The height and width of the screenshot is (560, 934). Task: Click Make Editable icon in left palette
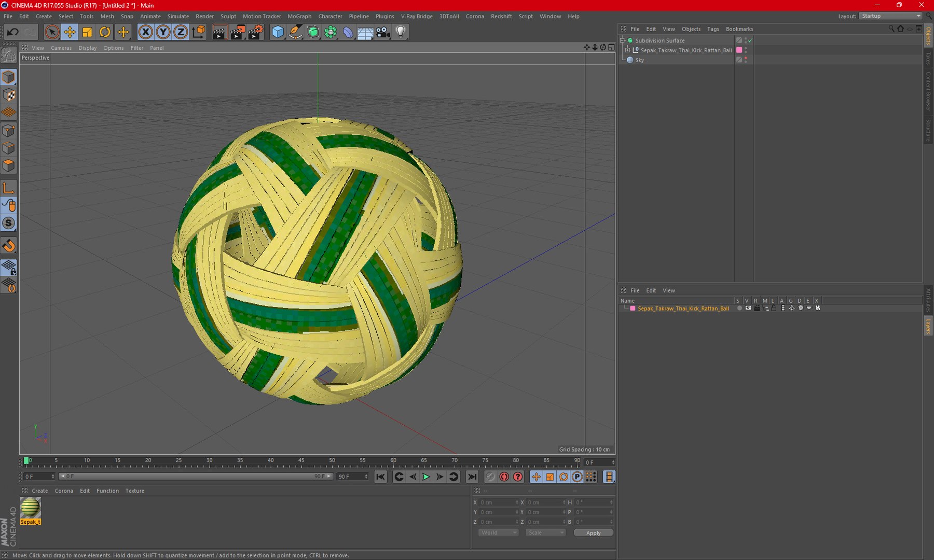tap(8, 54)
